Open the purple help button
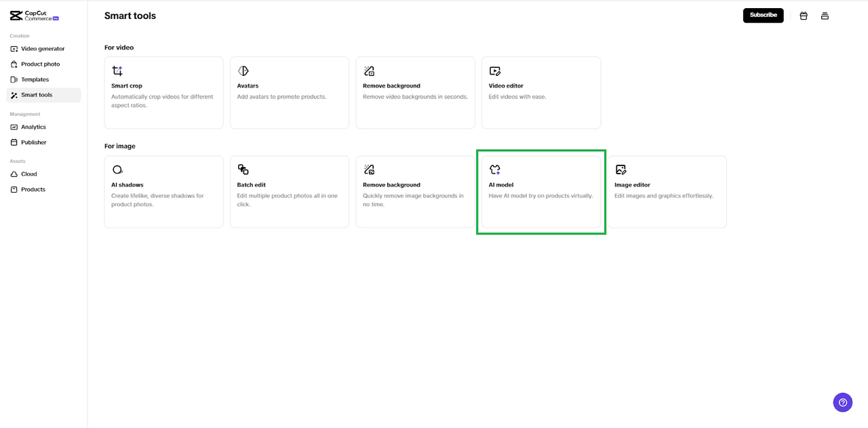Screen dimensions: 868x428 pos(843,402)
